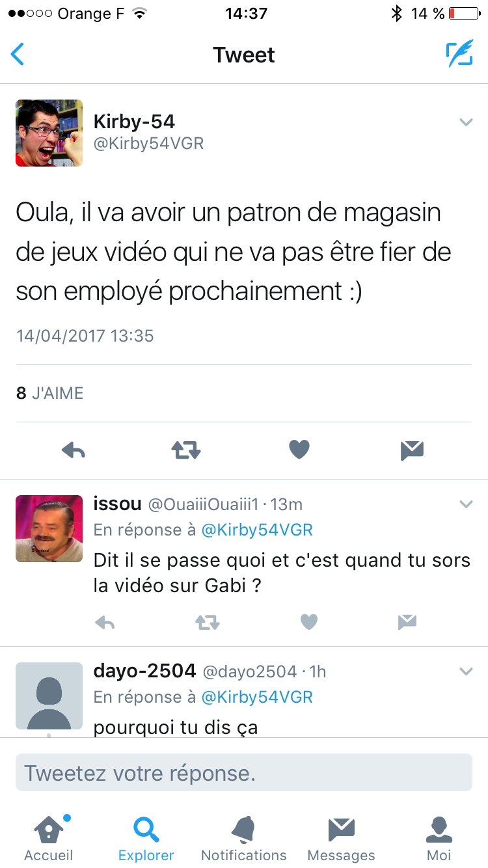Reply to Kirby-54's main tweet

pyautogui.click(x=74, y=450)
